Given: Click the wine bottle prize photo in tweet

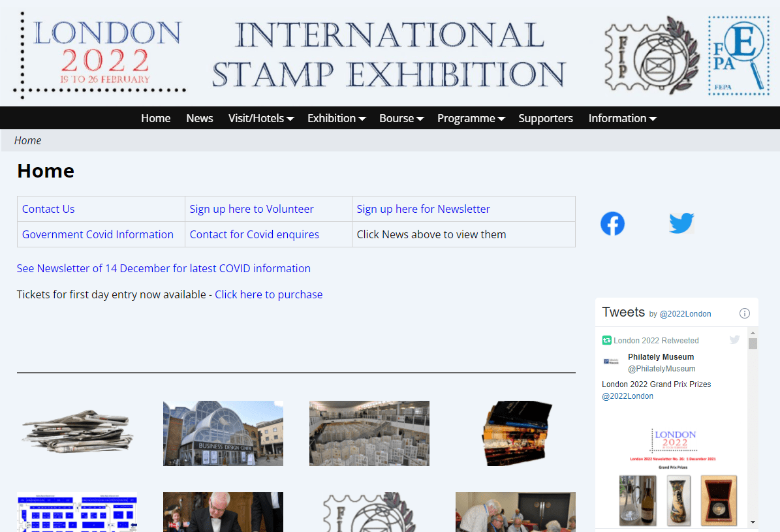Looking at the screenshot, I should click(638, 501).
